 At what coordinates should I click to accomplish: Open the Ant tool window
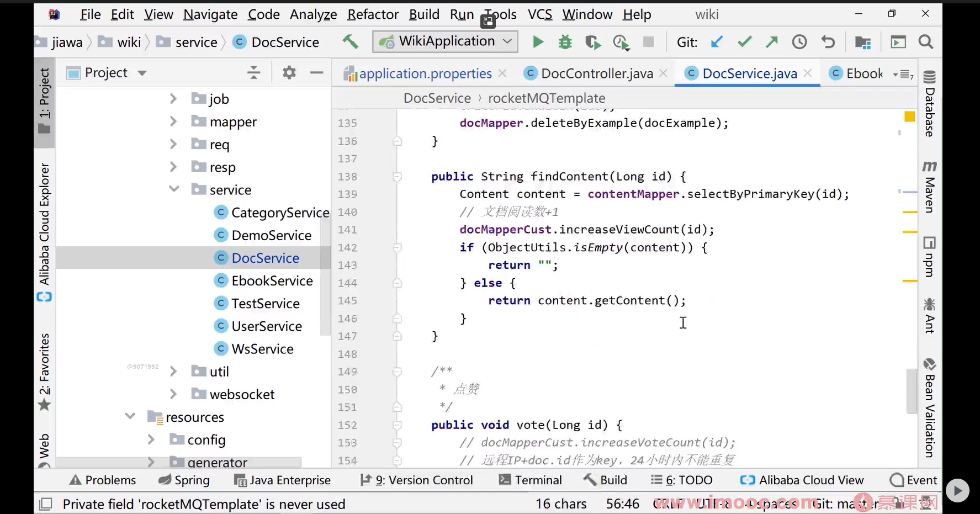click(930, 316)
